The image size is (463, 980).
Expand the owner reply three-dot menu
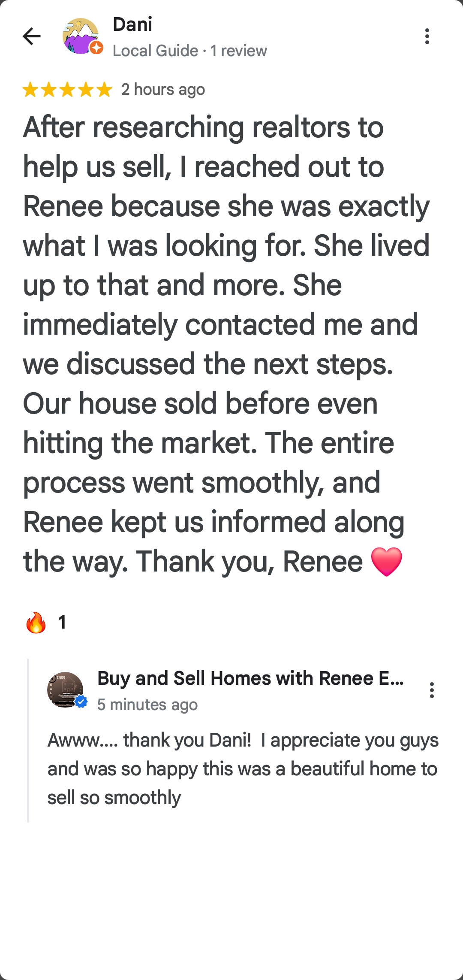[x=432, y=690]
